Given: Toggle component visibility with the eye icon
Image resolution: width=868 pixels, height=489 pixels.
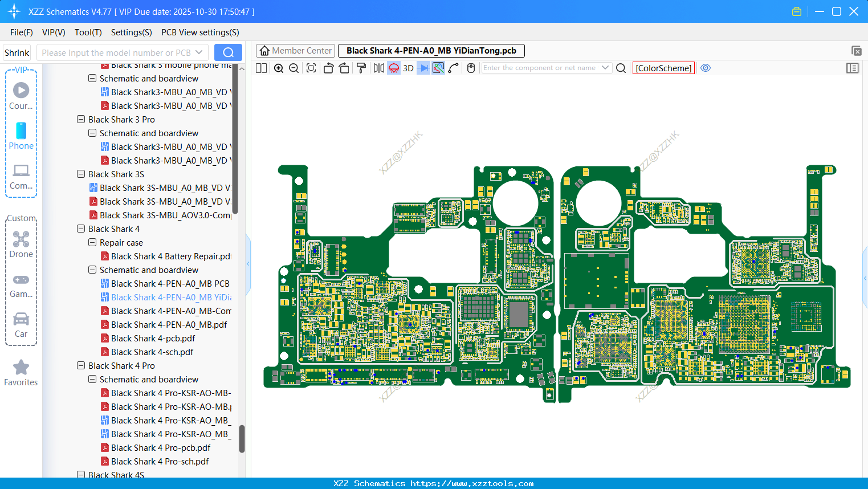Looking at the screenshot, I should coord(705,68).
